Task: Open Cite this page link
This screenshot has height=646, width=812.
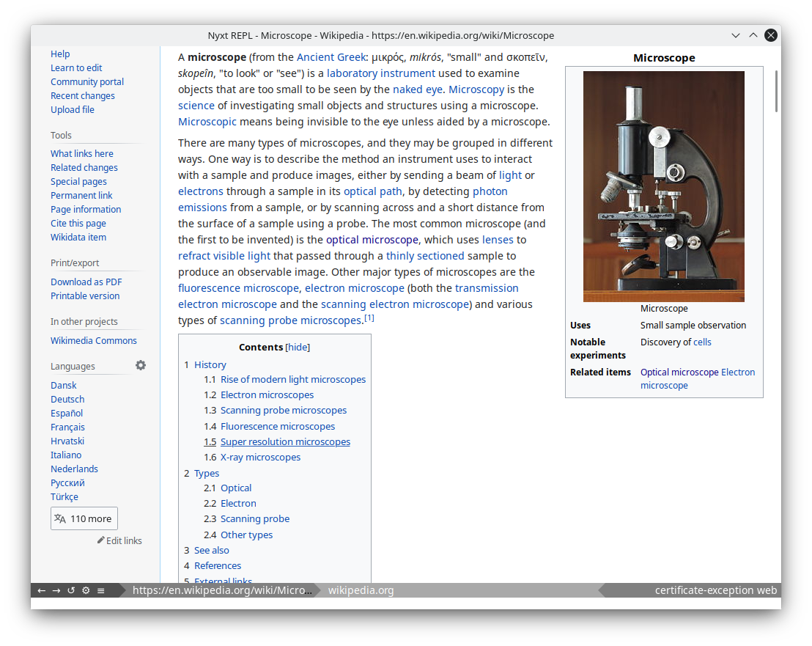Action: pyautogui.click(x=78, y=223)
